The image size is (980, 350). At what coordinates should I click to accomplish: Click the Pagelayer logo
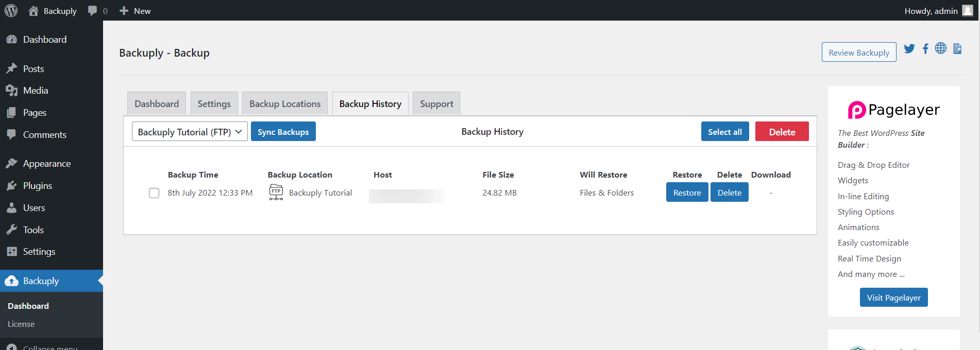[894, 110]
